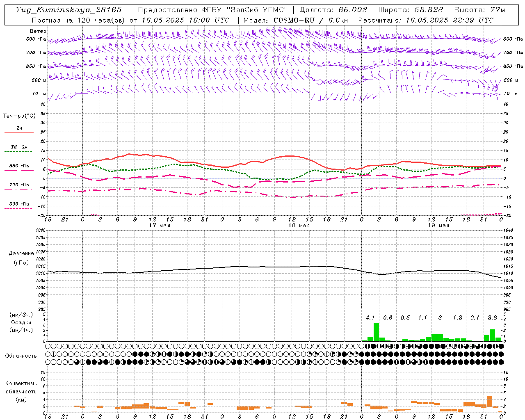Click the Ветер panel label

coord(38,31)
